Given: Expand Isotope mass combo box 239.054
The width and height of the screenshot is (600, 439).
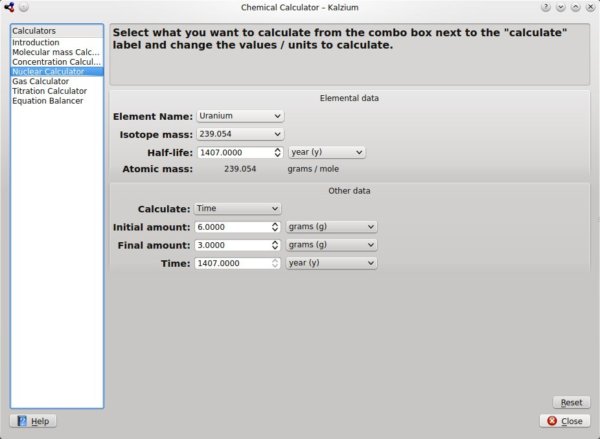Looking at the screenshot, I should click(240, 134).
